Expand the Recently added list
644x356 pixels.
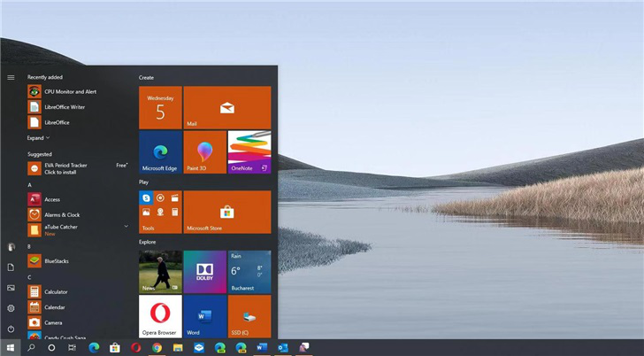click(38, 138)
